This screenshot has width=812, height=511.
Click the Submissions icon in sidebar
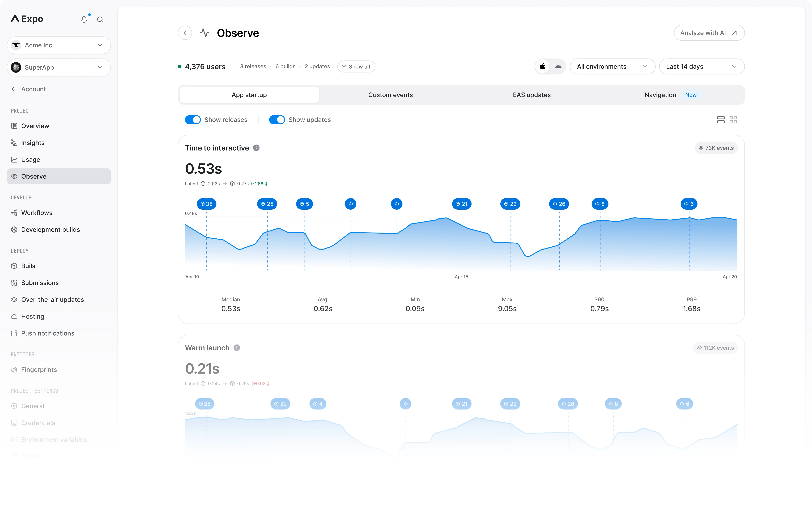pyautogui.click(x=14, y=283)
